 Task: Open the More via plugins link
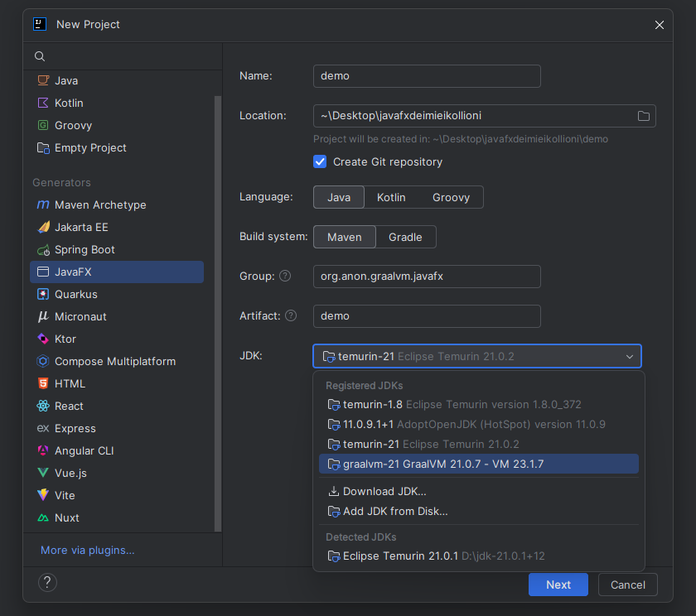(x=88, y=550)
